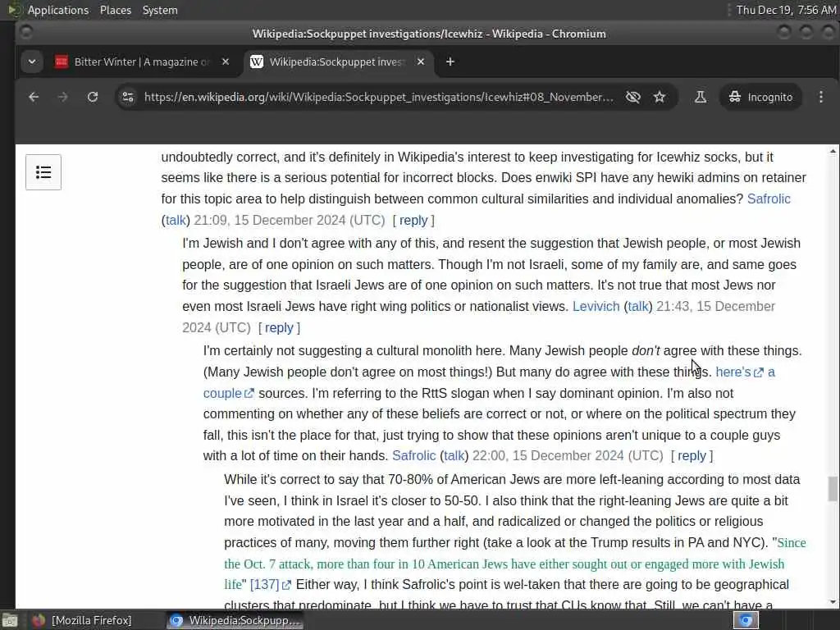Open talk link before 22:00 timestamp

point(454,456)
